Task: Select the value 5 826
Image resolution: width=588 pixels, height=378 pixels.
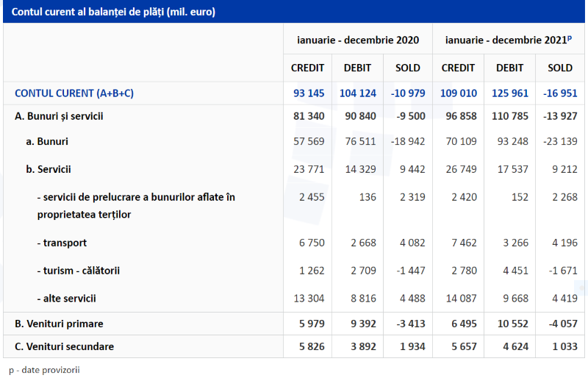Action: pyautogui.click(x=312, y=346)
